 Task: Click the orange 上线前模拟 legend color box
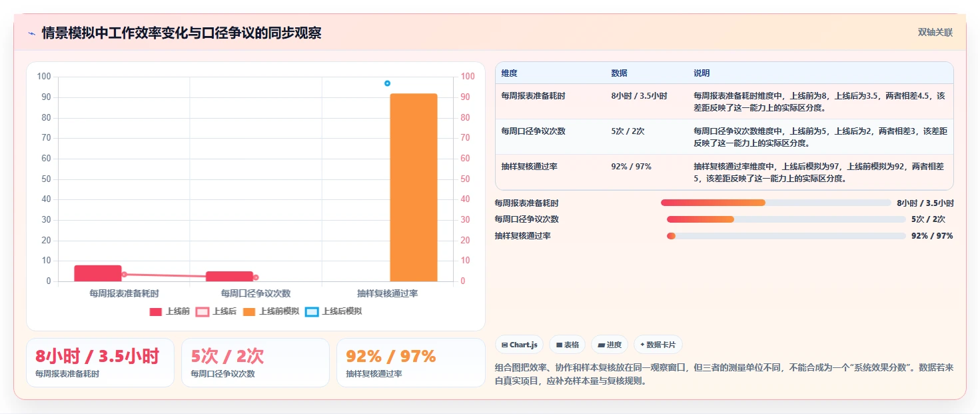[x=249, y=311]
